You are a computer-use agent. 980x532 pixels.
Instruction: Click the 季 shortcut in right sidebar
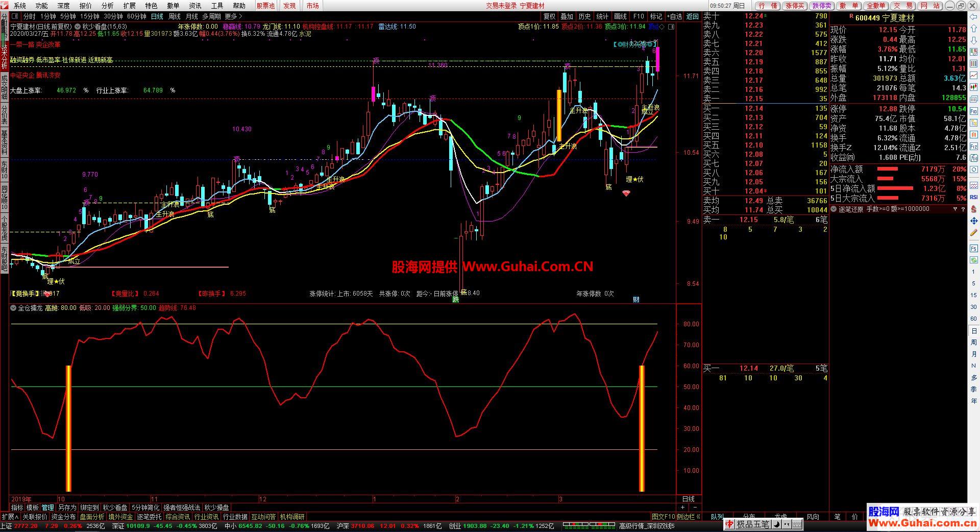point(974,389)
